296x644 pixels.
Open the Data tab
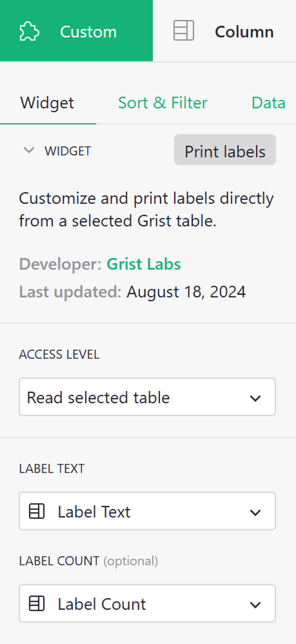click(x=268, y=103)
